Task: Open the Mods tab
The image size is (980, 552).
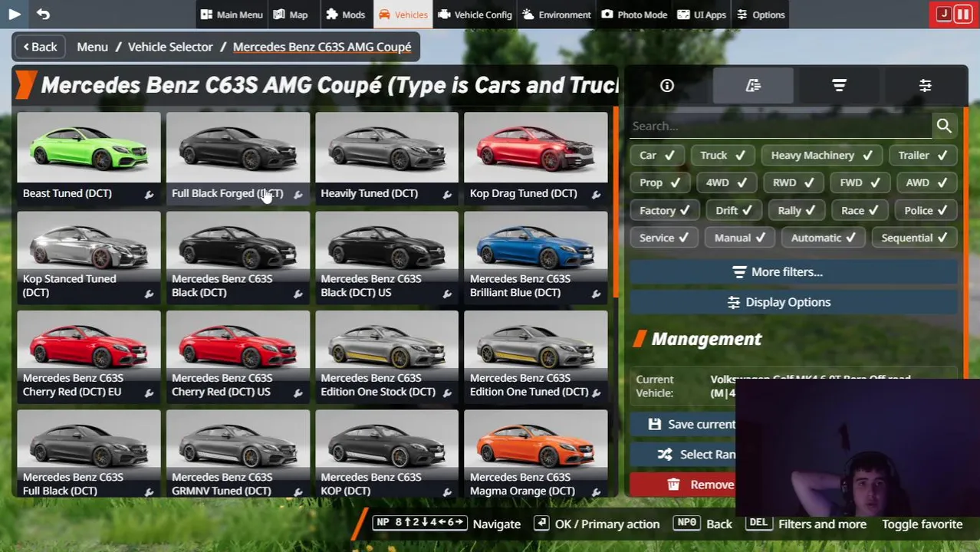Action: pyautogui.click(x=345, y=15)
